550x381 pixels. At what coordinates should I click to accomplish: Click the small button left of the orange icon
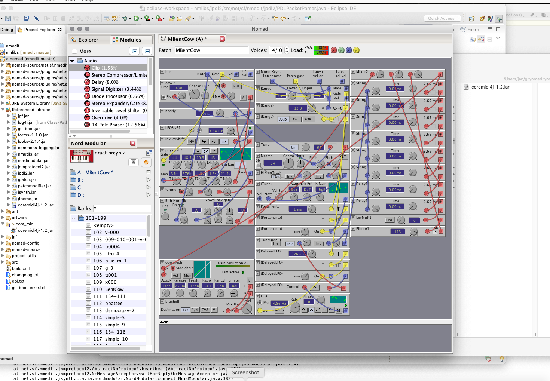(133, 162)
